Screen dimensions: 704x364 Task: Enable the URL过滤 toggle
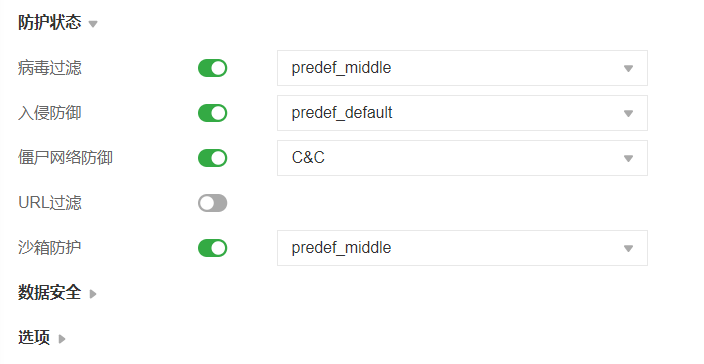(x=212, y=203)
